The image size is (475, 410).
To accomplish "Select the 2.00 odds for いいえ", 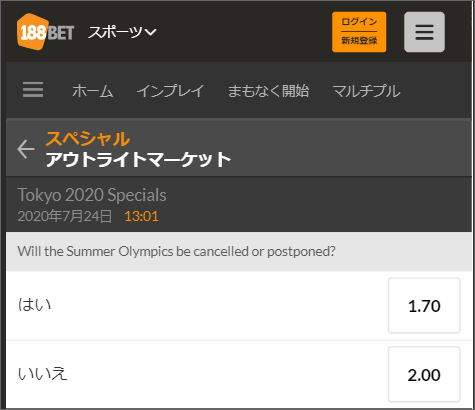I will [424, 374].
